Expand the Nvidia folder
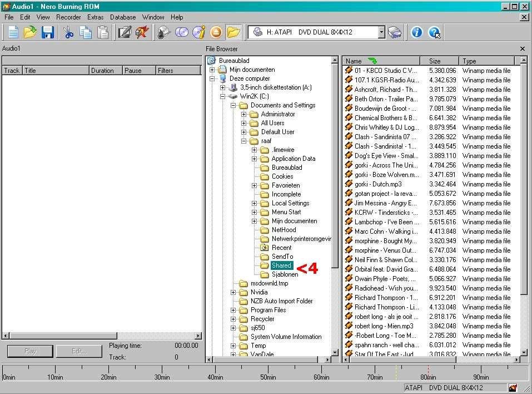Viewport: 532px width, 394px height. (x=233, y=292)
